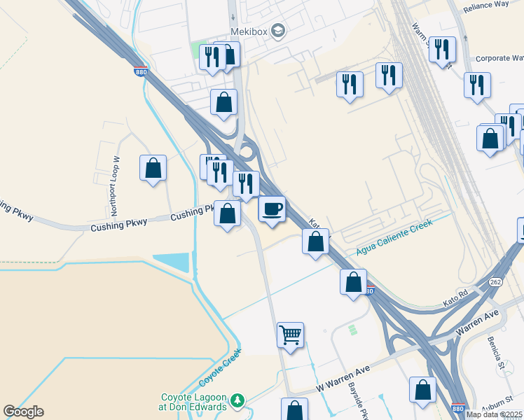Open the Mekibox school marker
This screenshot has height=420, width=524.
point(278,31)
